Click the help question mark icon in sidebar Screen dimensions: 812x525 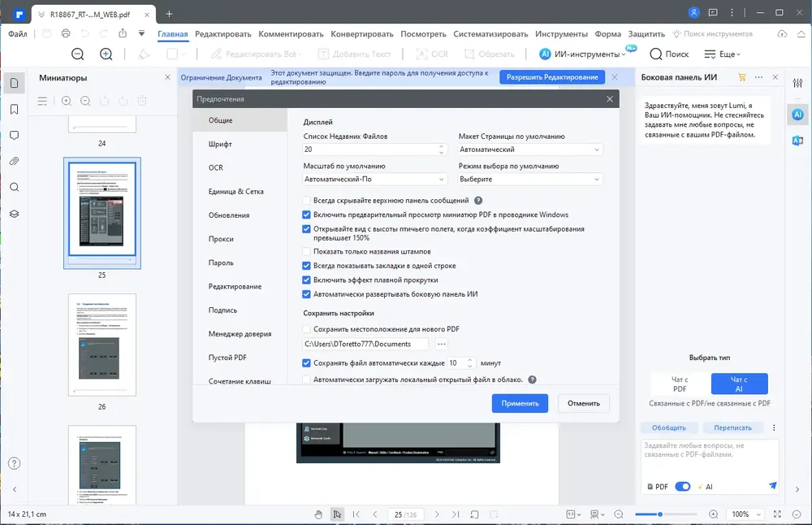(15, 463)
